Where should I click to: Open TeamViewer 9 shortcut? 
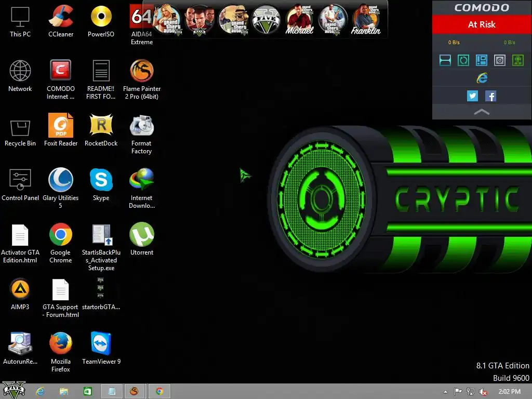pyautogui.click(x=101, y=349)
